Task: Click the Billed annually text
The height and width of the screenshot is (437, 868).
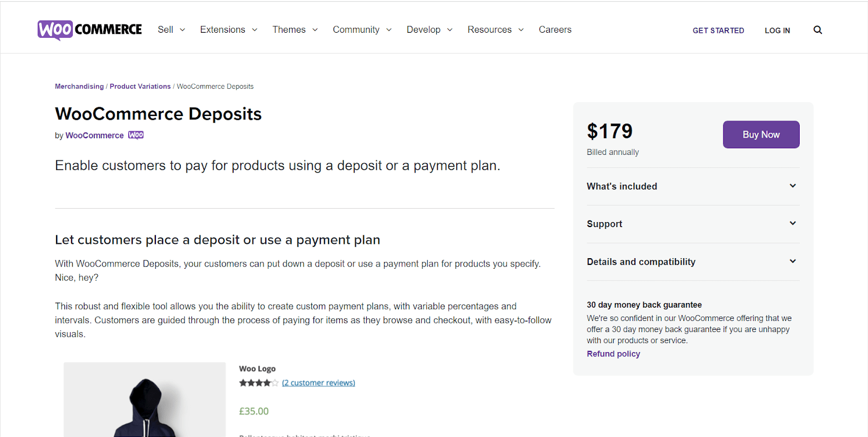Action: click(613, 152)
